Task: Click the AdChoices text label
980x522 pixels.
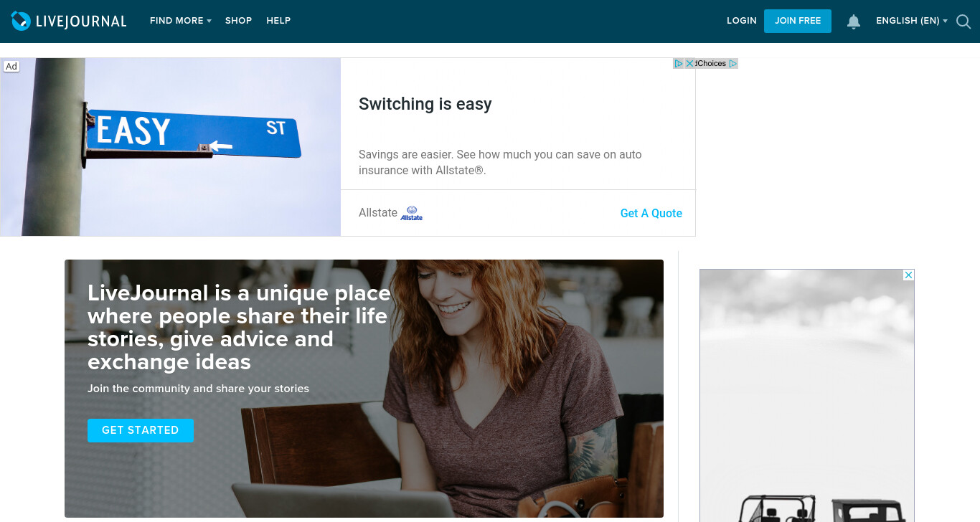Action: tap(711, 63)
